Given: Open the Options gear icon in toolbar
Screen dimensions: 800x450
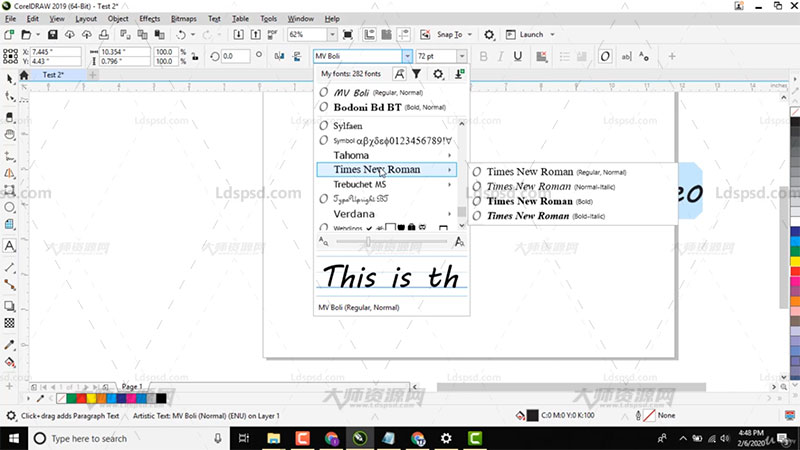Looking at the screenshot, I should click(489, 35).
